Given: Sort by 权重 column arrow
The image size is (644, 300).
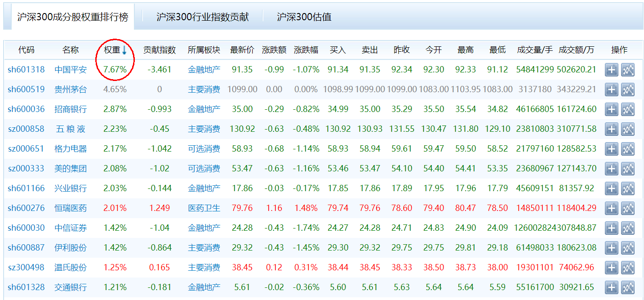Looking at the screenshot, I should pos(124,50).
